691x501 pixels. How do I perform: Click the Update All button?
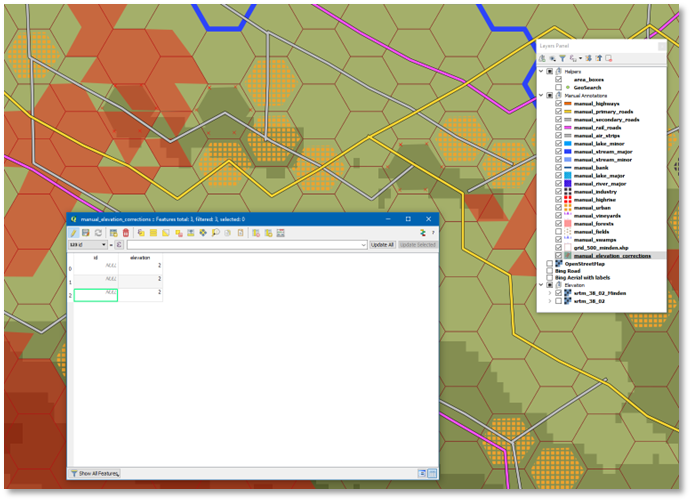382,244
